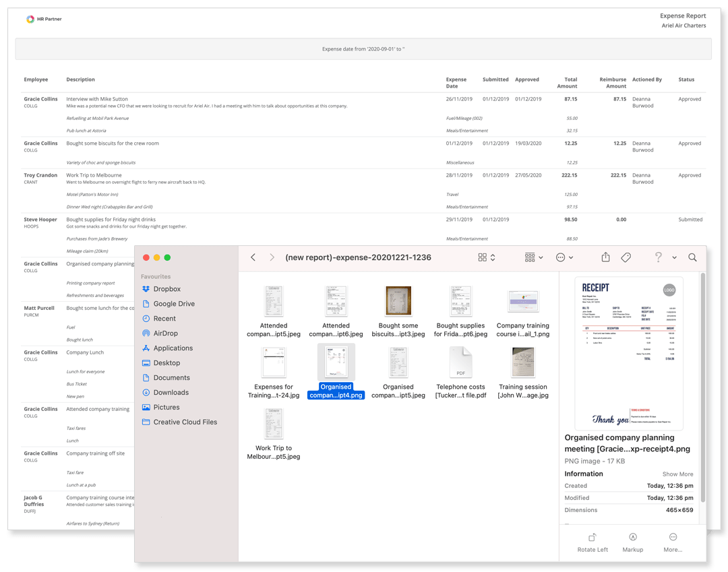Open the icon view switcher dropdown
This screenshot has height=572, width=728.
(487, 257)
